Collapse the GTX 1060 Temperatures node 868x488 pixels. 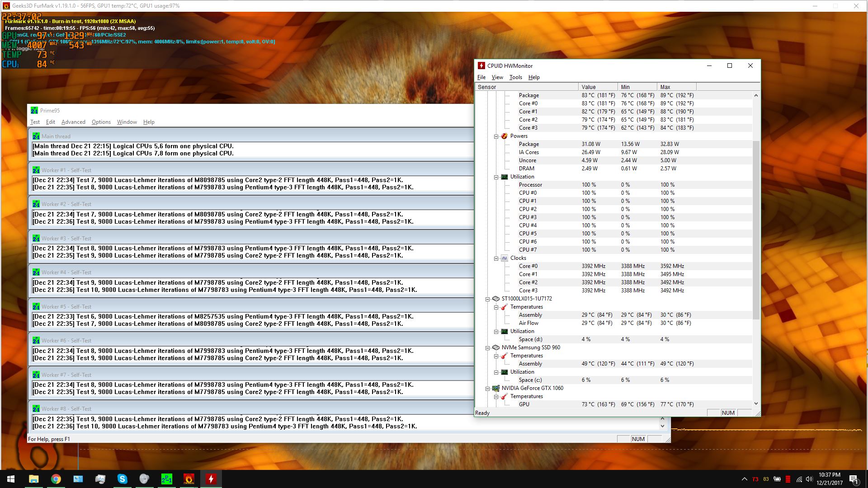(496, 396)
